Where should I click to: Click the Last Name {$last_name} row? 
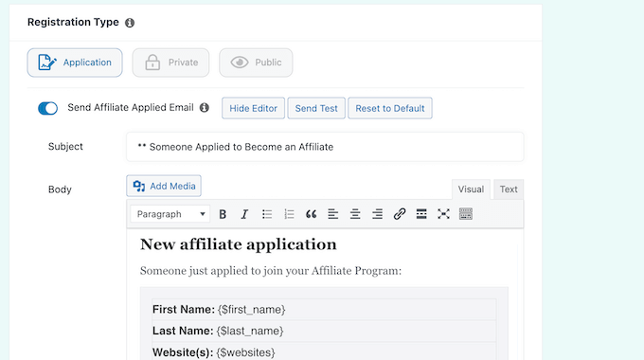tap(324, 331)
